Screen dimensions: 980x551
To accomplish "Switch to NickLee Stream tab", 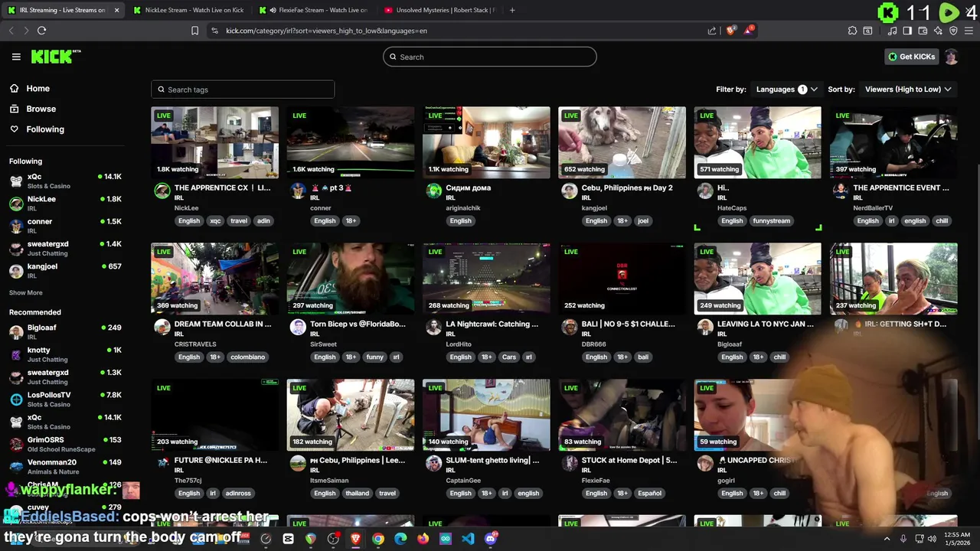I will pyautogui.click(x=188, y=10).
